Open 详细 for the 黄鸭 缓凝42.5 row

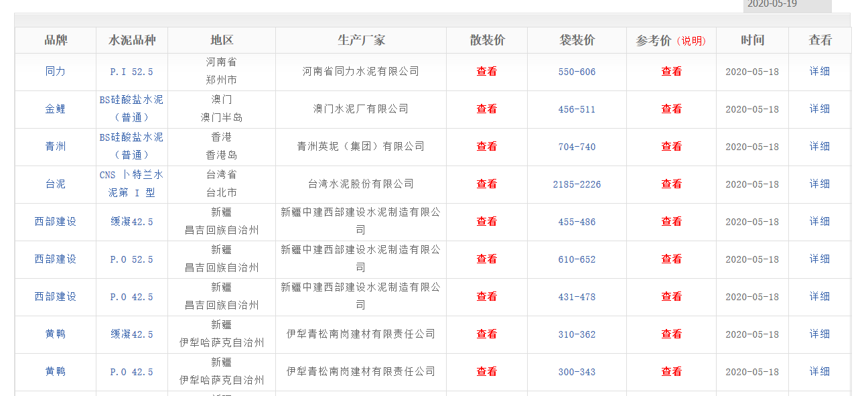pos(819,334)
